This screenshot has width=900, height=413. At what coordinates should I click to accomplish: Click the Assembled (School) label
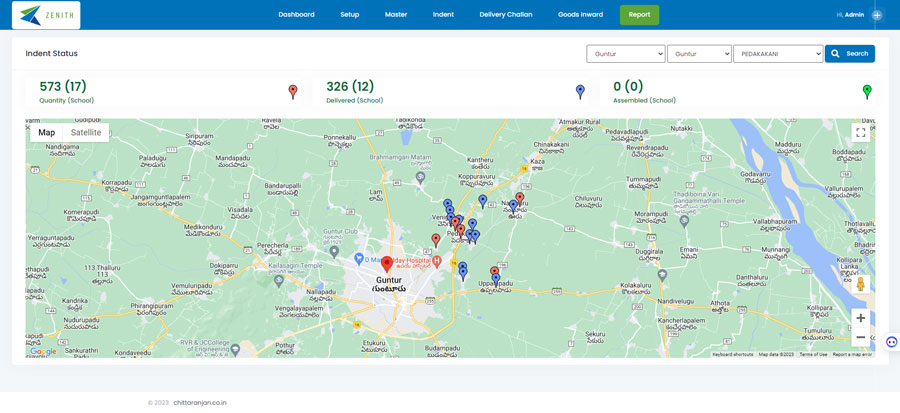click(x=645, y=100)
